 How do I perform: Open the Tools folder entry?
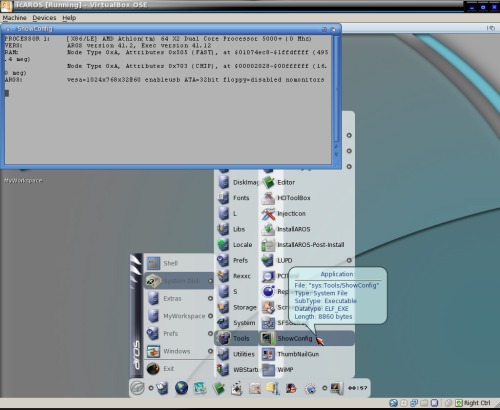pos(236,338)
